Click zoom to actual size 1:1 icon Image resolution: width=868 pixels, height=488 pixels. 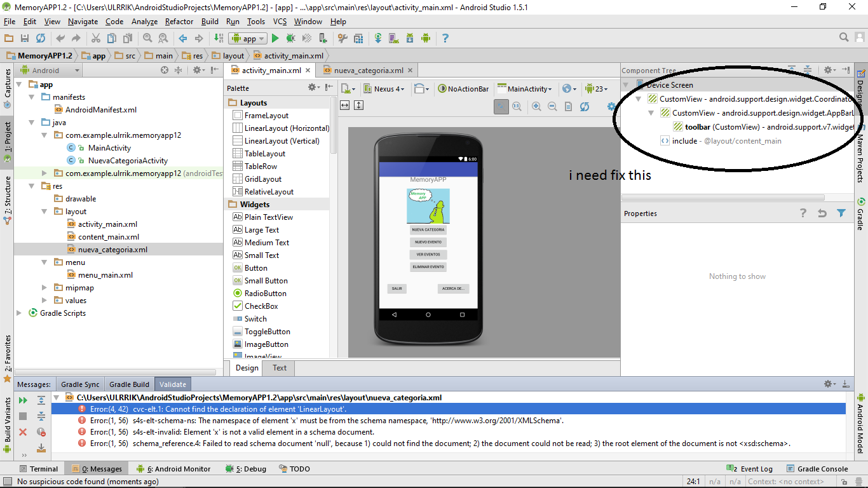[517, 107]
